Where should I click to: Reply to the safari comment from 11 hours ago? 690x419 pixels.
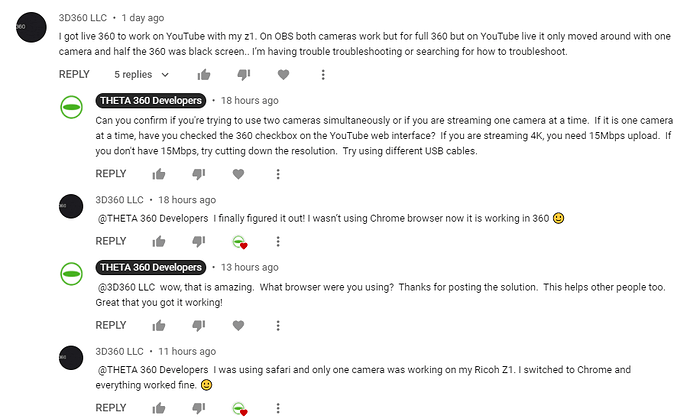[111, 408]
